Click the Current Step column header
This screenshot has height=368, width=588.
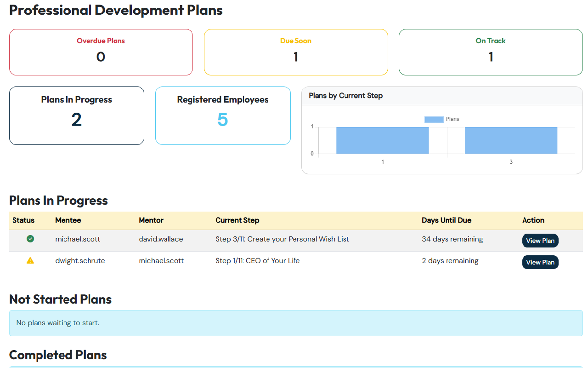(x=237, y=220)
